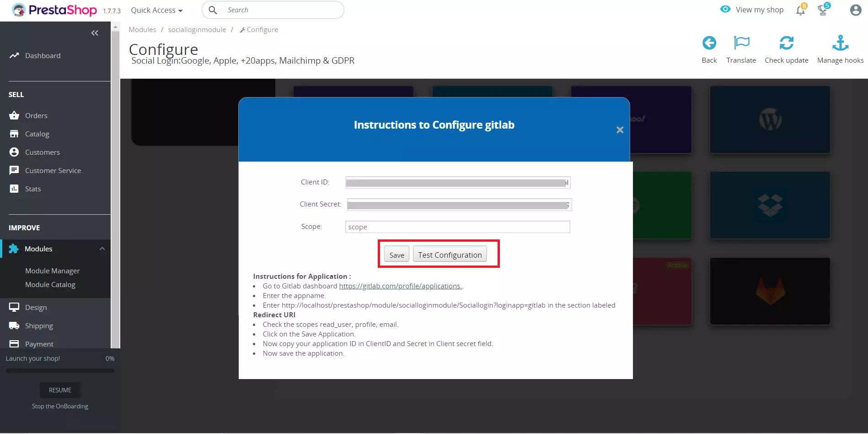Image resolution: width=868 pixels, height=434 pixels.
Task: Navigate to Modules via the breadcrumb
Action: pyautogui.click(x=142, y=29)
